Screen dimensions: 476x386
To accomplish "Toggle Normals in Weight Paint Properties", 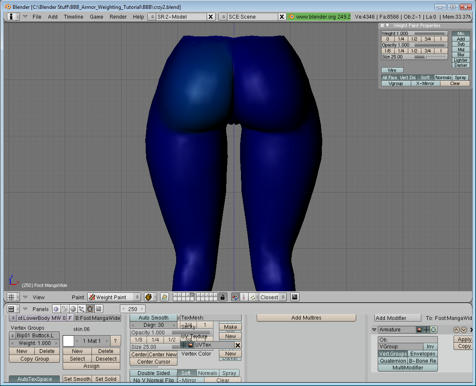I will 443,77.
